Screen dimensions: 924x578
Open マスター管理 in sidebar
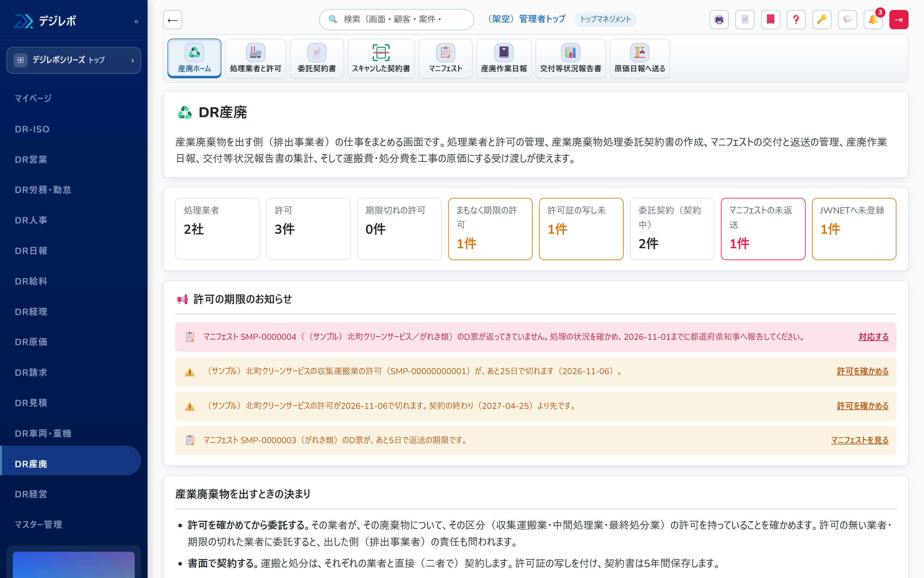[x=71, y=524]
